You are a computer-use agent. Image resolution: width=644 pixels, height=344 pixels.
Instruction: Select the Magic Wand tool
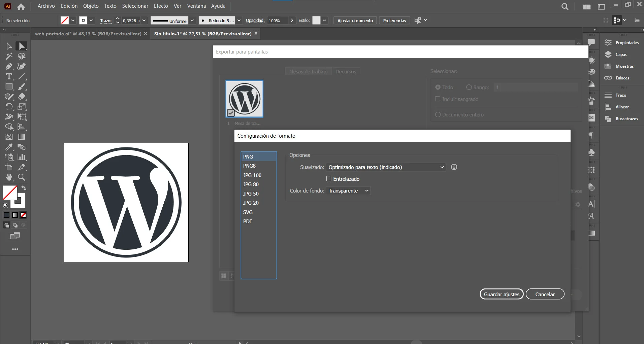[x=9, y=56]
